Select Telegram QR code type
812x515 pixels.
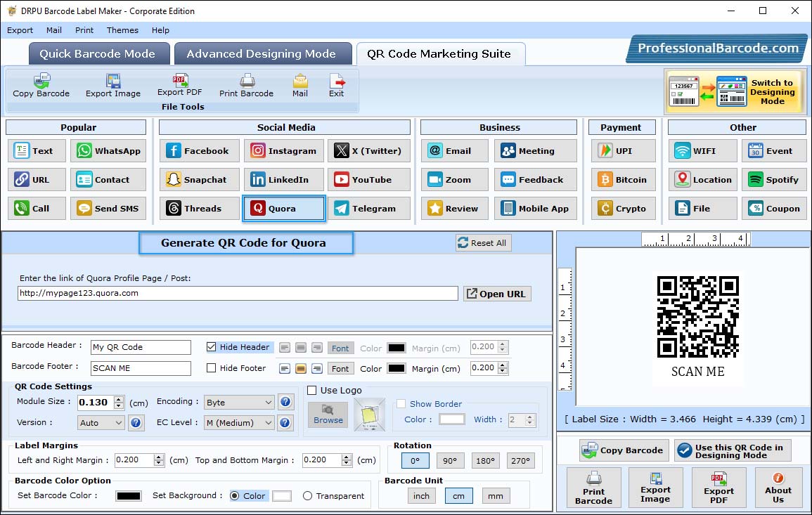coord(368,208)
